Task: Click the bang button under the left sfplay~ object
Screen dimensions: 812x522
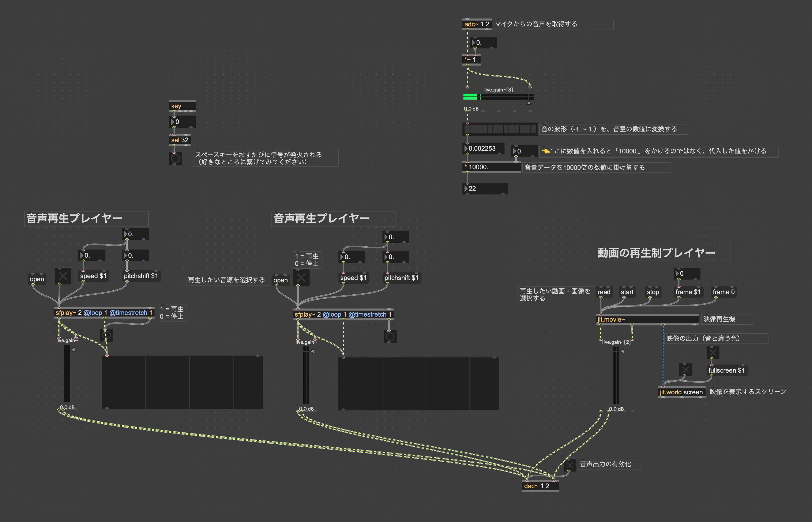Action: coord(106,335)
